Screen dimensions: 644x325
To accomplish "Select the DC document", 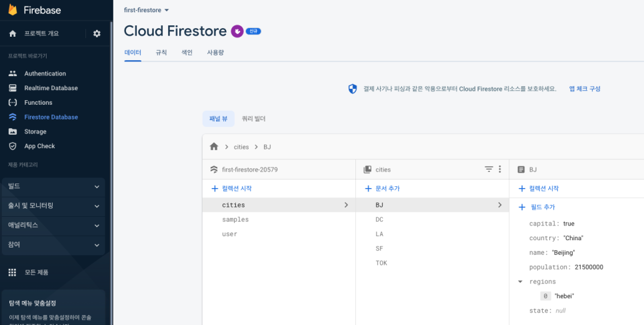I will point(432,220).
